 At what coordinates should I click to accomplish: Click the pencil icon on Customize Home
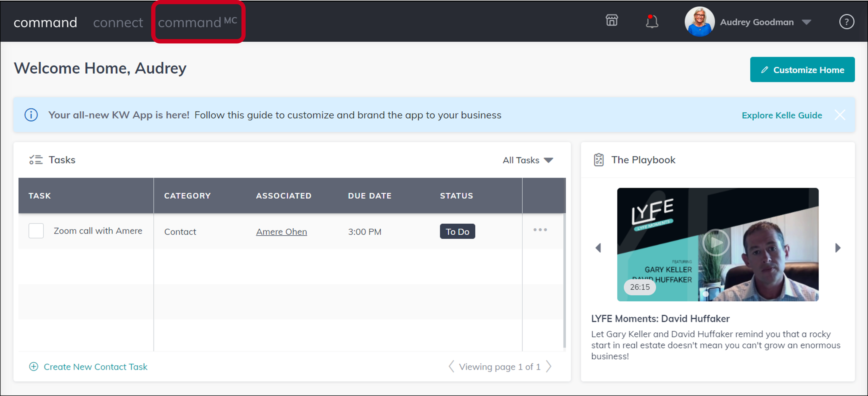764,70
